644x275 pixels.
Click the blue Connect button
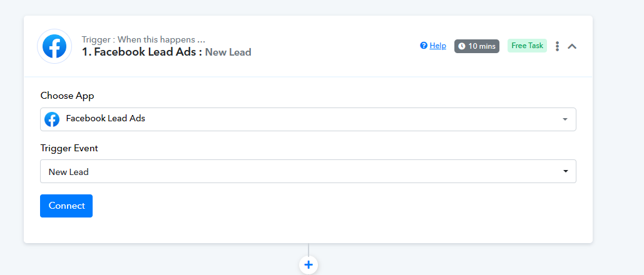[x=66, y=206]
